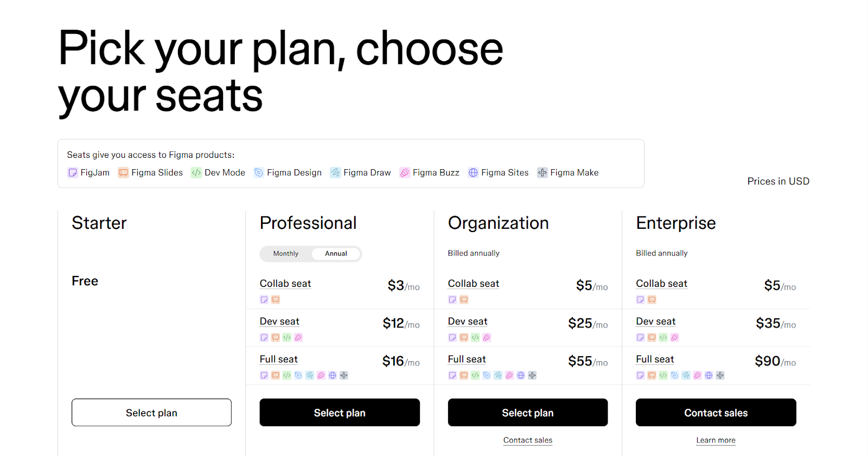Click Full seat label under Enterprise
Viewport: 868px width, 456px height.
point(655,359)
